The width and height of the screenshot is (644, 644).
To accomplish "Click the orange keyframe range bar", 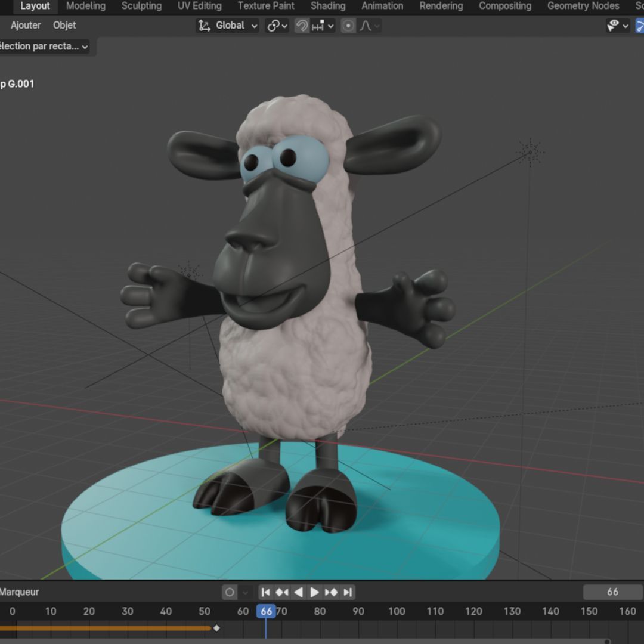I will tap(105, 628).
